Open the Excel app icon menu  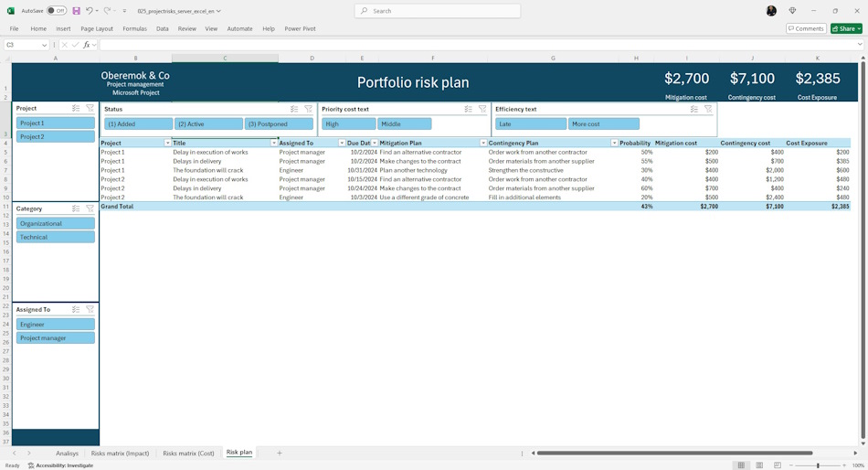11,11
